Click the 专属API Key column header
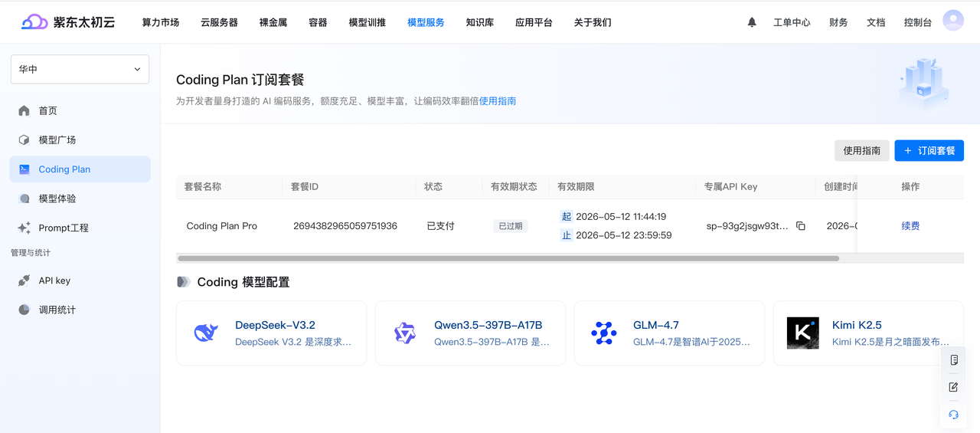 pyautogui.click(x=730, y=186)
